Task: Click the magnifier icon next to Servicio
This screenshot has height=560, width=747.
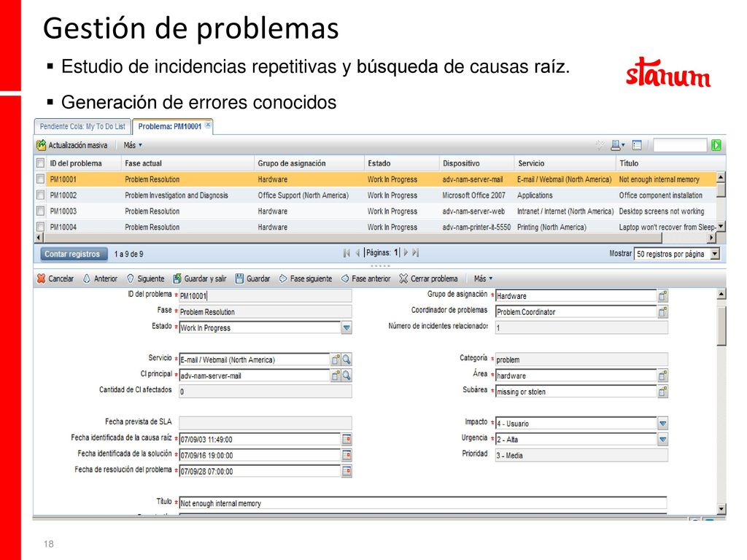Action: click(347, 359)
